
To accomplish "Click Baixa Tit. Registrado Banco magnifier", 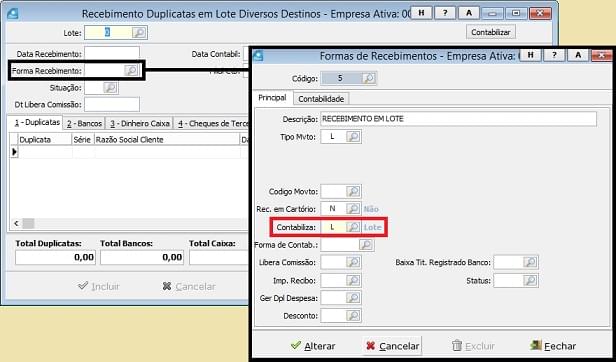I will point(530,262).
